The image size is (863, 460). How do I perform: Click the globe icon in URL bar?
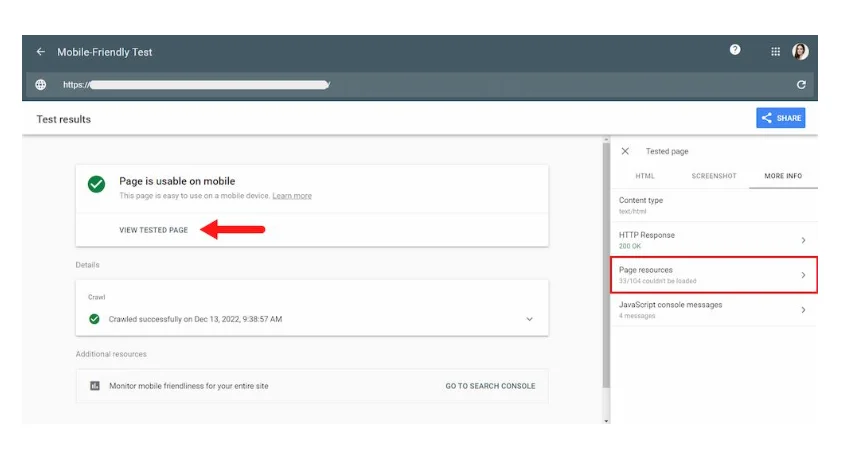(x=41, y=85)
